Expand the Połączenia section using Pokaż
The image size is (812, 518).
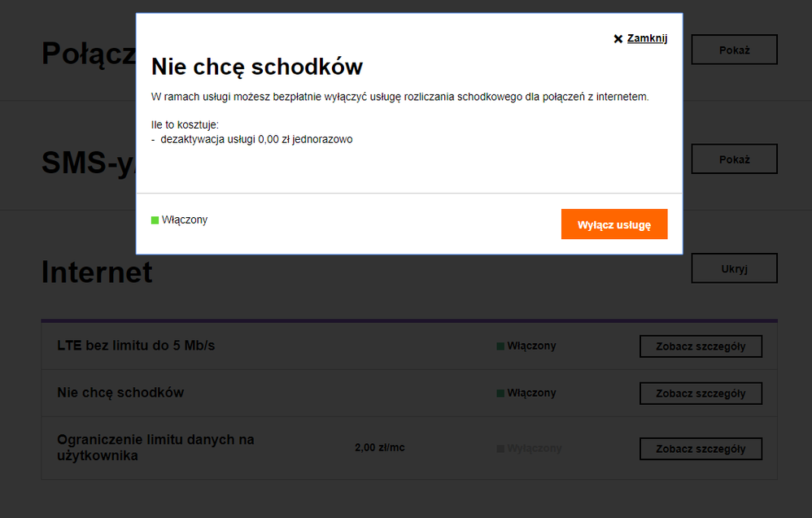point(733,50)
